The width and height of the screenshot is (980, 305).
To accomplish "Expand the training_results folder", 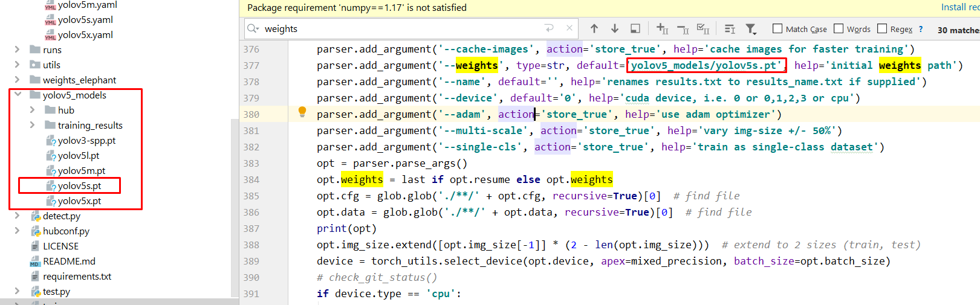I will tap(32, 125).
